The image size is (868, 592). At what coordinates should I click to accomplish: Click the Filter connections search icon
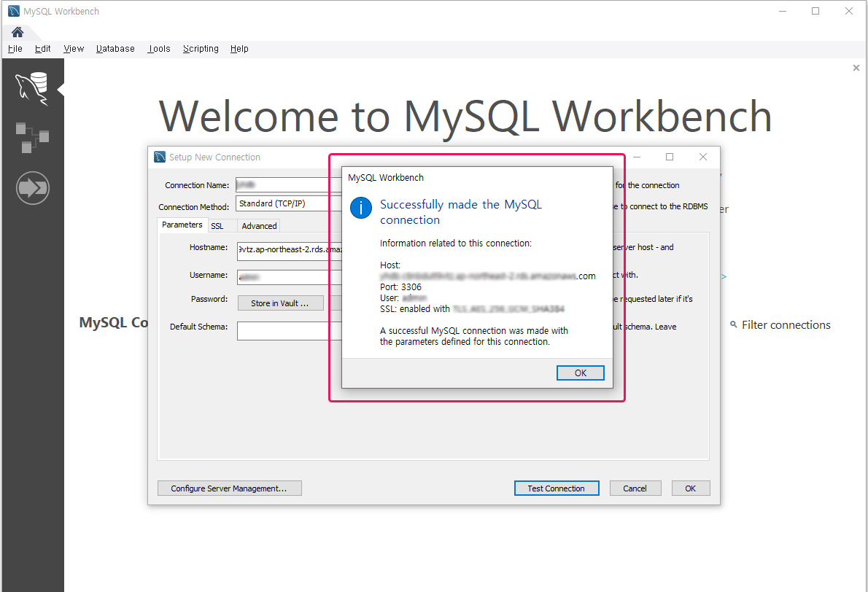[x=734, y=324]
